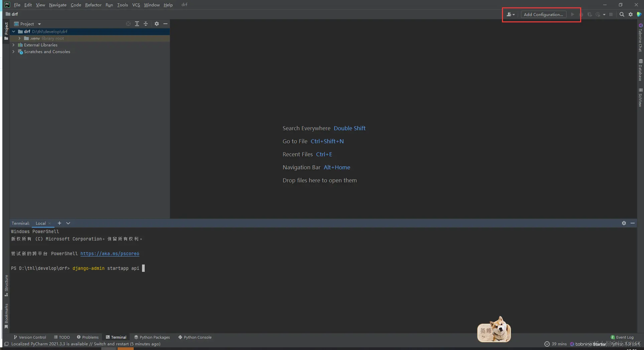Click the PyCharm logo icon

pos(7,5)
